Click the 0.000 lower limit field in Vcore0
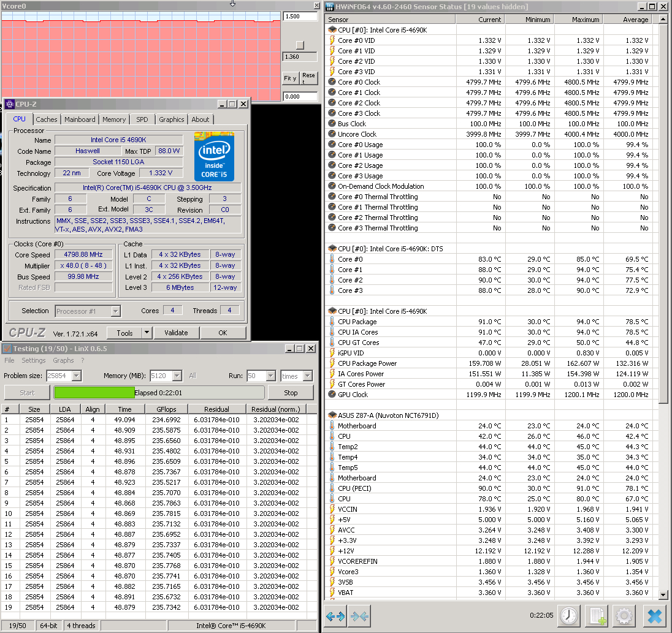Viewport: 672px width, 633px height. point(300,96)
